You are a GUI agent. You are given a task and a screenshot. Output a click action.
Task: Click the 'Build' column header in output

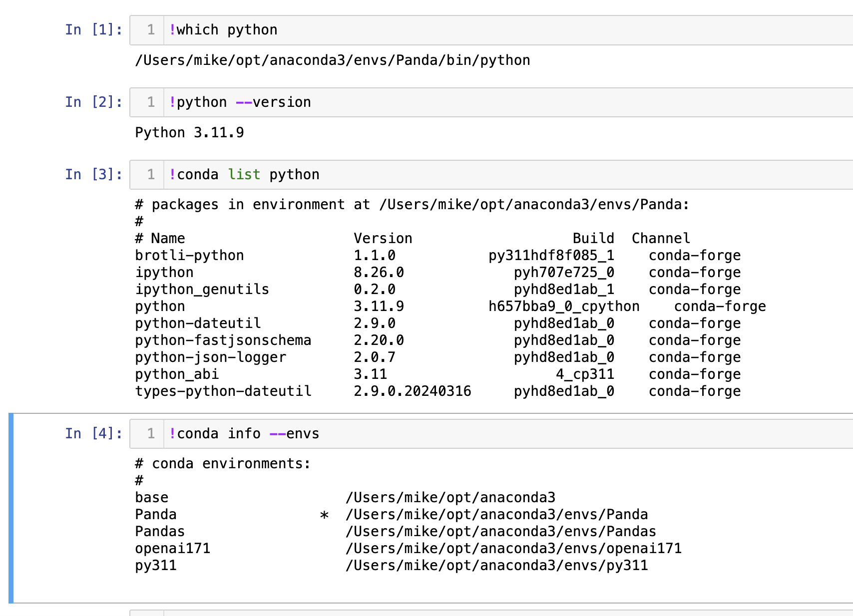[593, 239]
